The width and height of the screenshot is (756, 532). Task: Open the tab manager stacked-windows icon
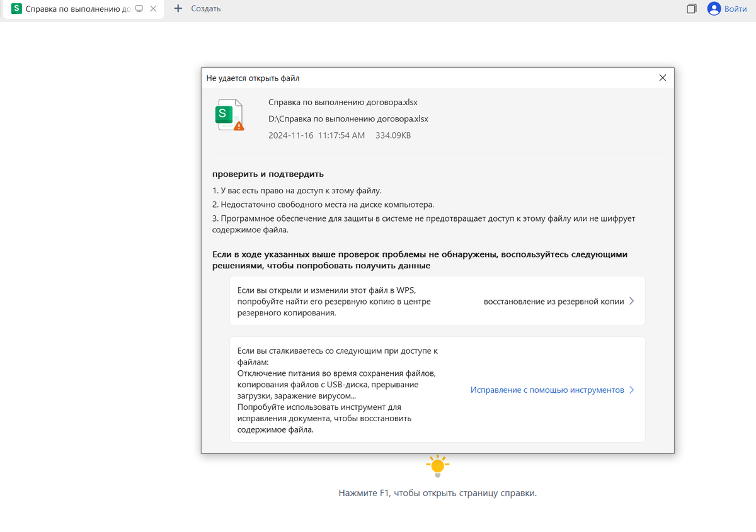point(691,9)
